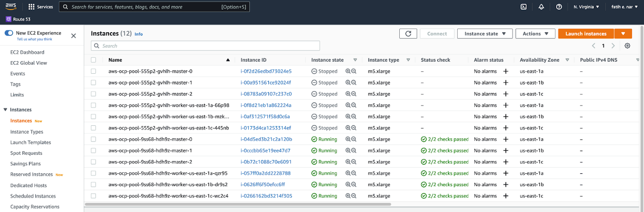Click the Connect button
Viewport: 644px width, 212px height.
pyautogui.click(x=437, y=34)
